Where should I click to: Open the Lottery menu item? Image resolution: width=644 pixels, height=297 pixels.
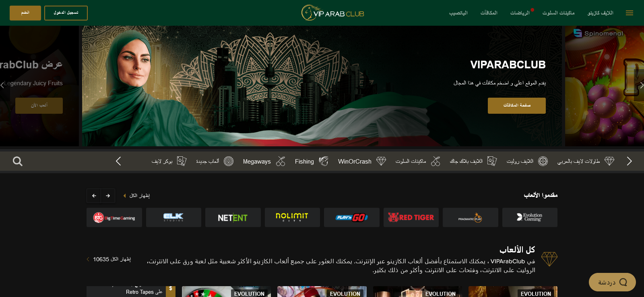pyautogui.click(x=458, y=13)
